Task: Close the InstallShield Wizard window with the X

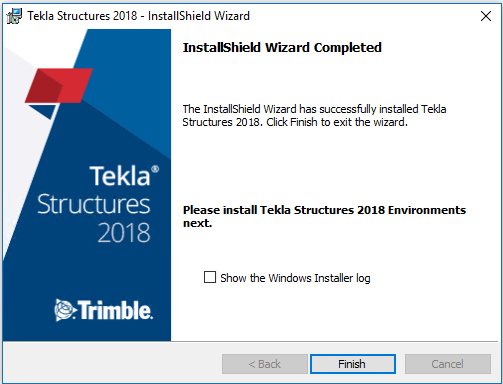Action: click(486, 16)
